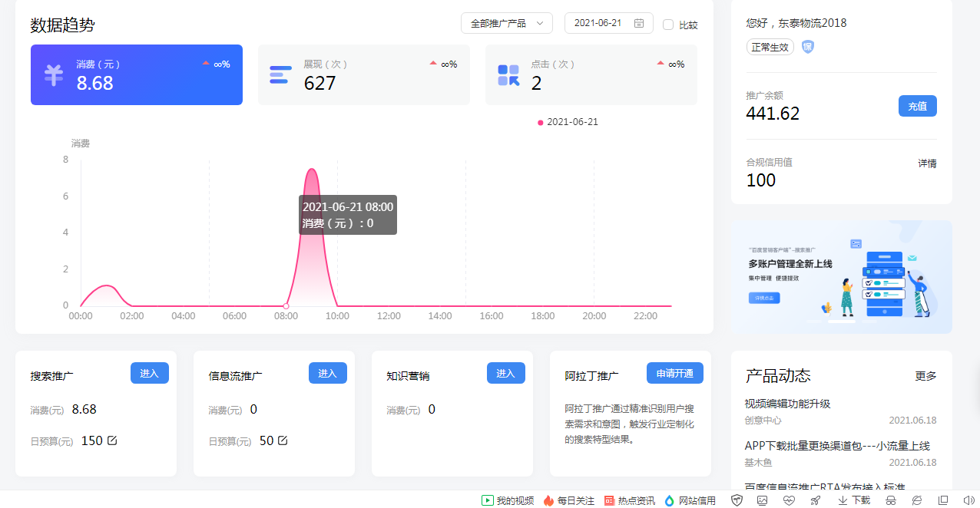This screenshot has height=508, width=980.
Task: Edit 搜索推广 daily budget 150 pencil icon
Action: pyautogui.click(x=112, y=440)
